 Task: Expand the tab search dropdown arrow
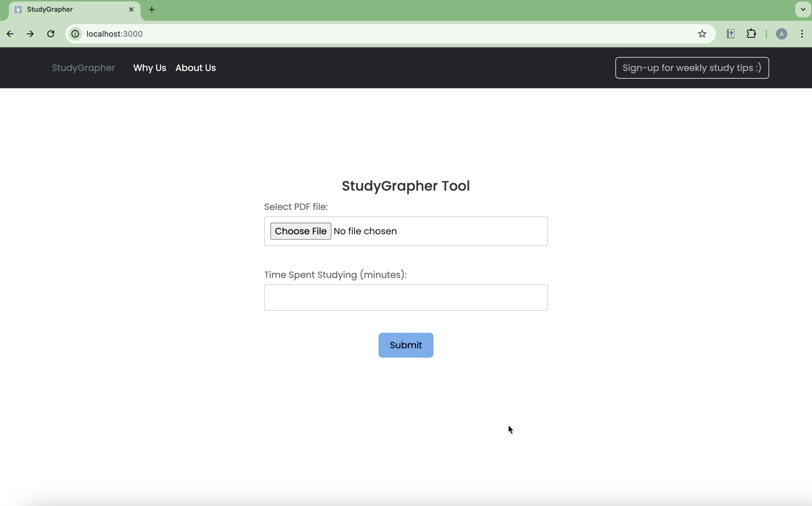pos(803,9)
